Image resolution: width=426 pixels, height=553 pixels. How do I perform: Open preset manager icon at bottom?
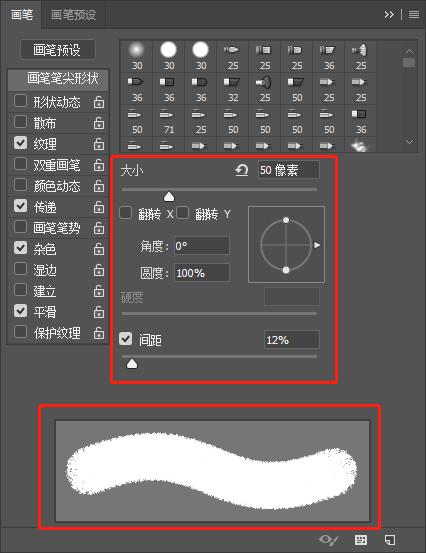click(x=360, y=540)
